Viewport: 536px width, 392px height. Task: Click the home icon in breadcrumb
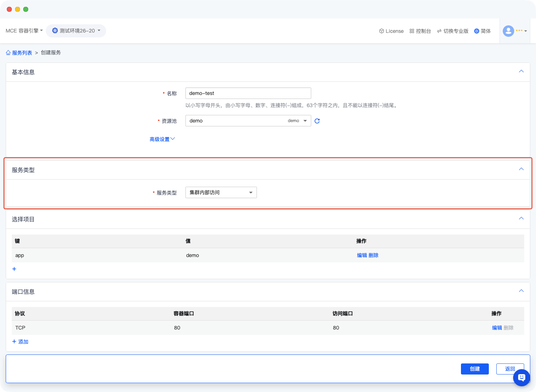[x=8, y=52]
